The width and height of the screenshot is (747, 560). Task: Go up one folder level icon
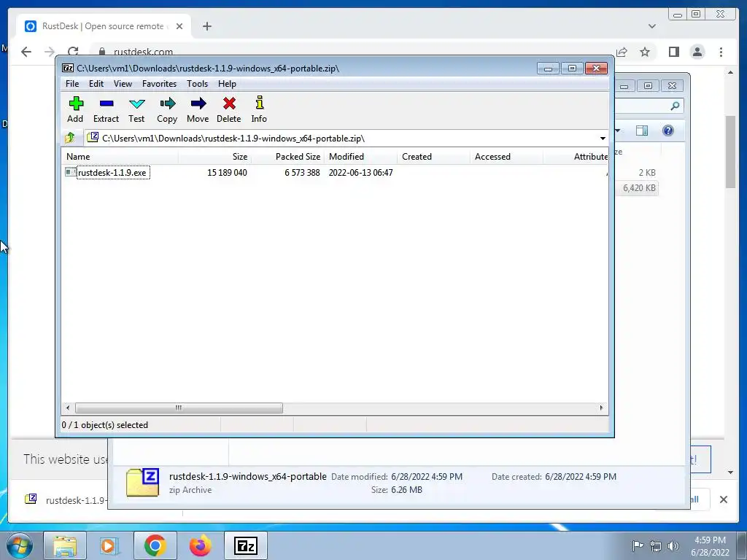69,138
